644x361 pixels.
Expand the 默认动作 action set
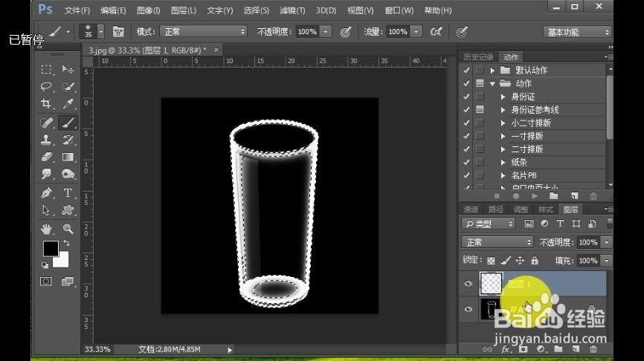pos(492,70)
